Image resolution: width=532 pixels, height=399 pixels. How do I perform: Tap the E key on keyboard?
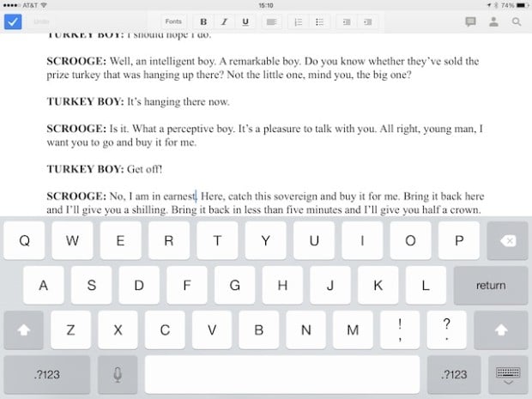[120, 241]
